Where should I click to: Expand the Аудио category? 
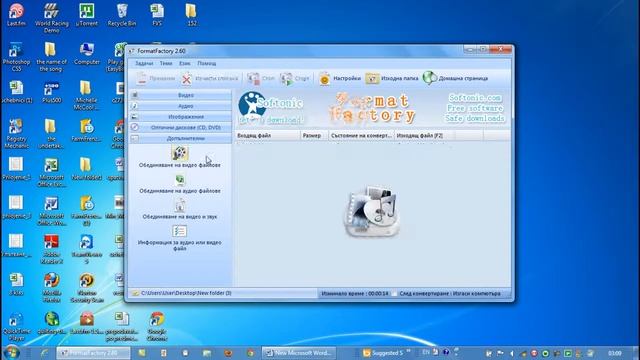180,106
